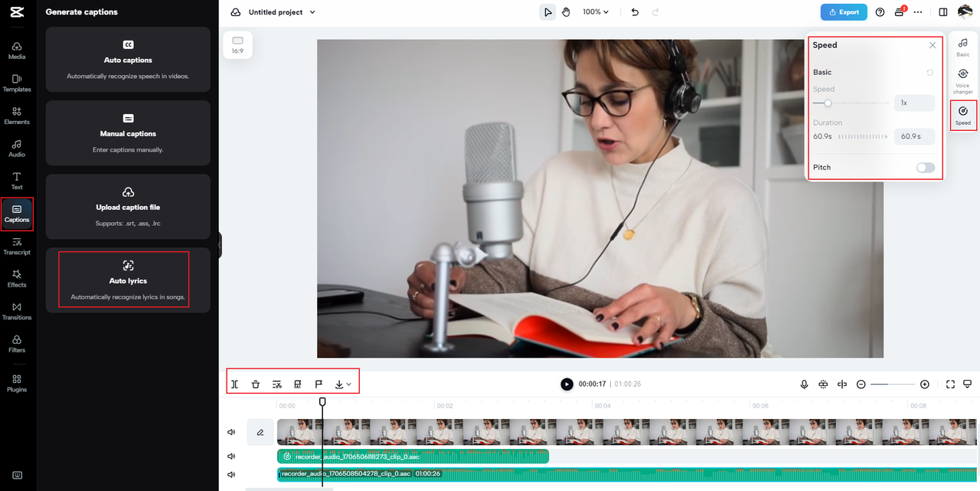The width and height of the screenshot is (980, 491).
Task: Mute the video track
Action: tap(231, 432)
